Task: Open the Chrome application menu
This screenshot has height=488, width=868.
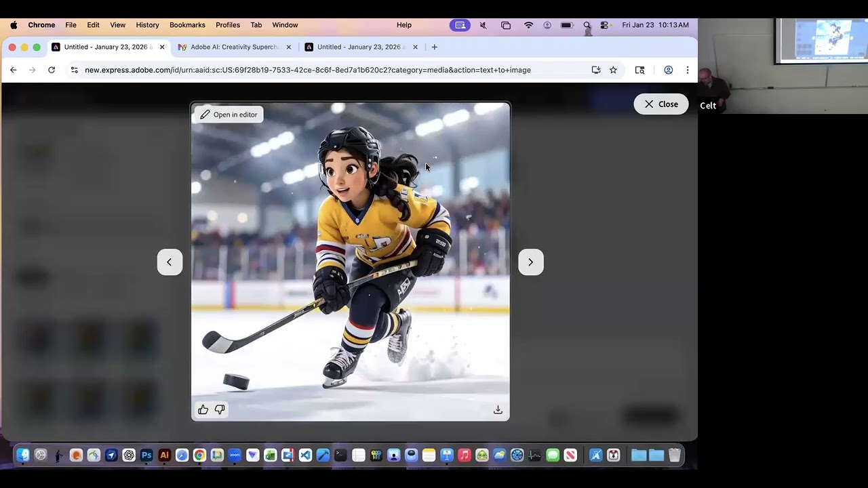Action: click(x=41, y=25)
